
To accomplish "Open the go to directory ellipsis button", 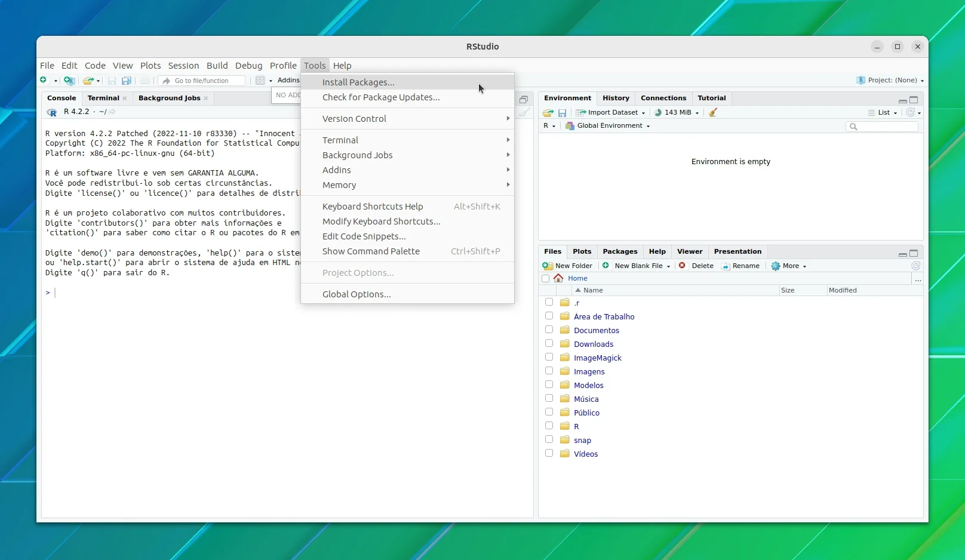I will pos(918,279).
